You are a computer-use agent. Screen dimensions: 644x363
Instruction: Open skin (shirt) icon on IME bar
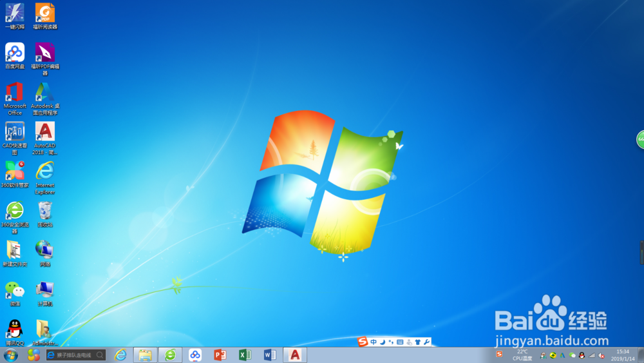tap(418, 342)
